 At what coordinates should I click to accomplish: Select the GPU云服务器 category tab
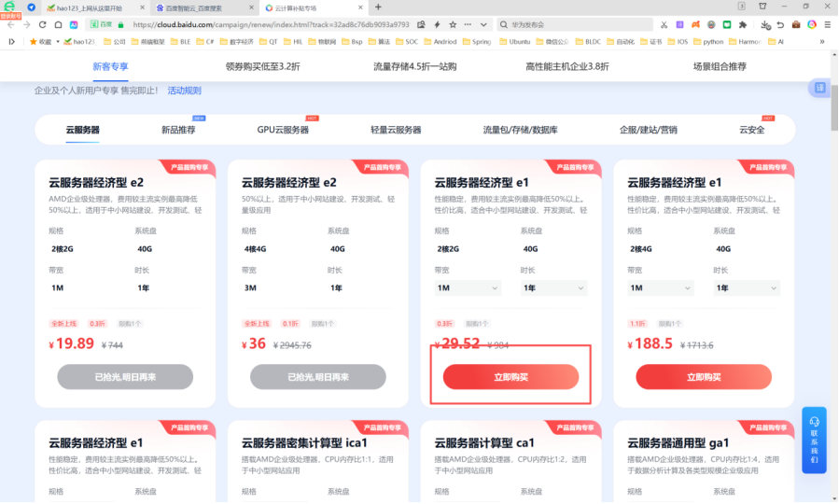click(x=283, y=130)
